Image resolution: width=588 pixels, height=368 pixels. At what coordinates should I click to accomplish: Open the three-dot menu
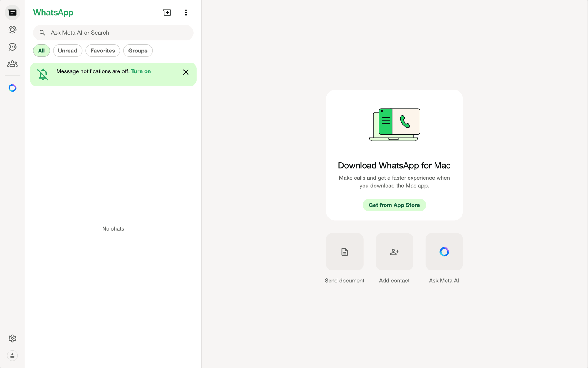click(x=186, y=12)
